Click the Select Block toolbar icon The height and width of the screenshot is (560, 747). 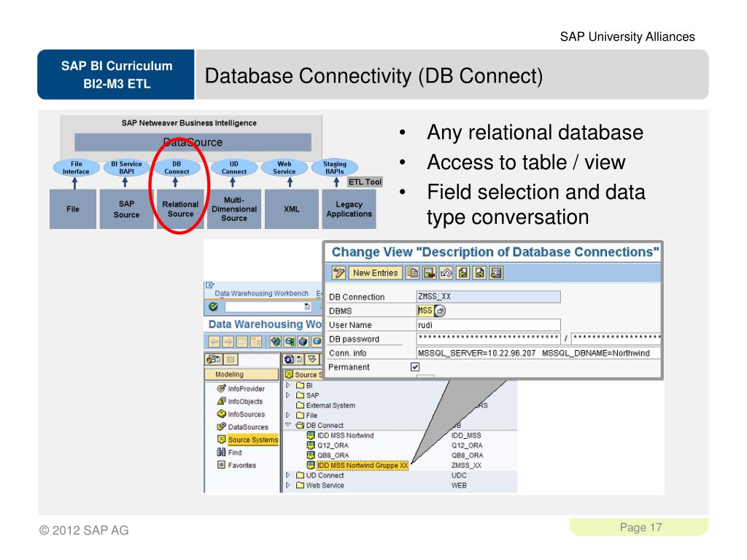pos(479,273)
